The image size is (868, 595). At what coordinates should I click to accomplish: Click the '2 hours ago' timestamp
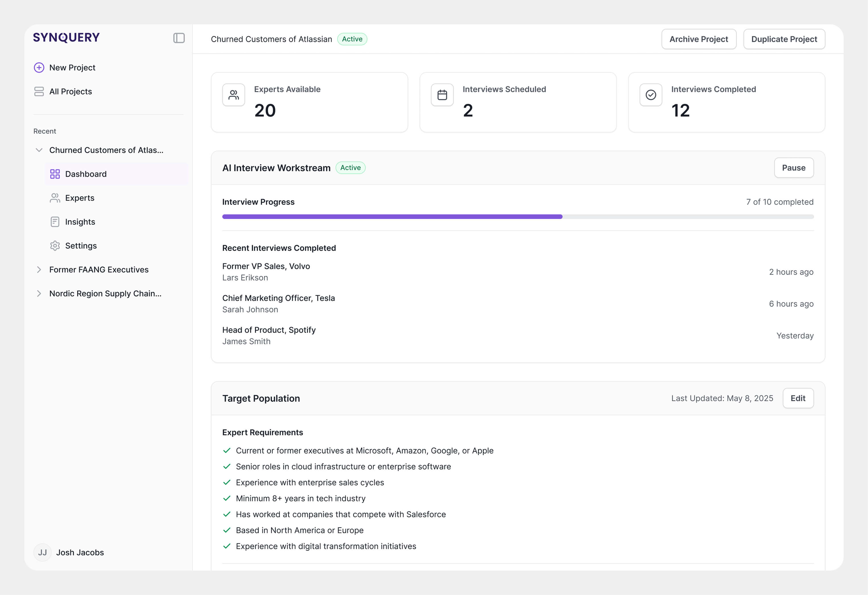click(791, 272)
